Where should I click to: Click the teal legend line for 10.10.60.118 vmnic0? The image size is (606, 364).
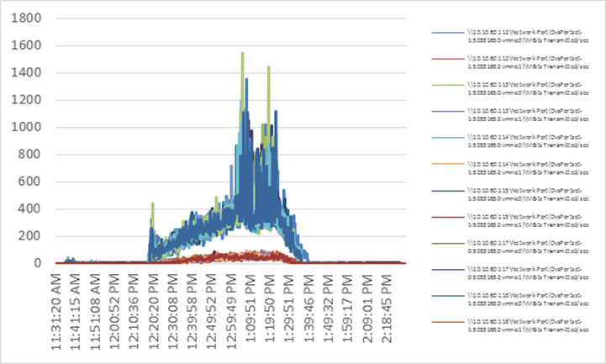[x=448, y=296]
